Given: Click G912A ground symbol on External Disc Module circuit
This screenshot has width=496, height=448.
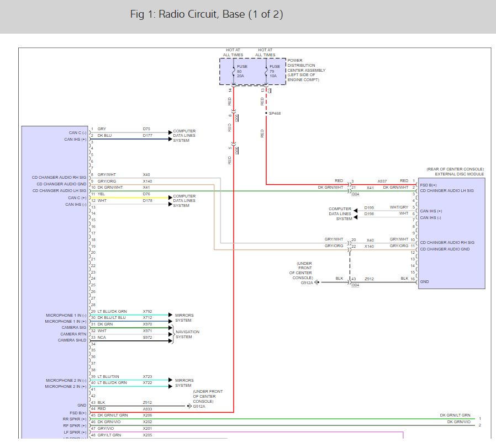Looking at the screenshot, I should pyautogui.click(x=316, y=282).
